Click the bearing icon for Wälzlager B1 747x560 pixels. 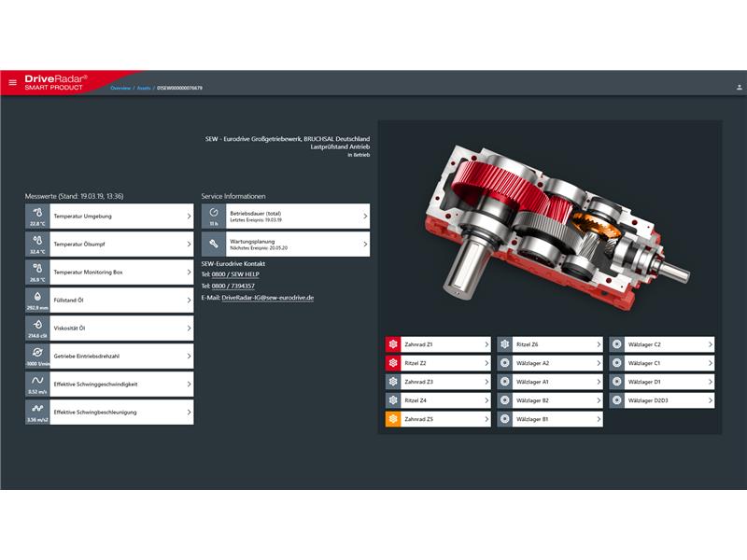(505, 419)
